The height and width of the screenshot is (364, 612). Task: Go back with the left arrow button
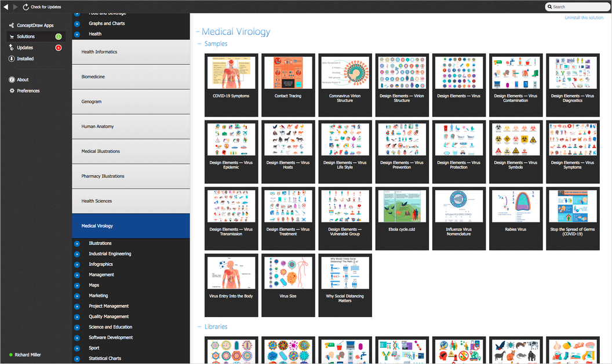(x=6, y=6)
